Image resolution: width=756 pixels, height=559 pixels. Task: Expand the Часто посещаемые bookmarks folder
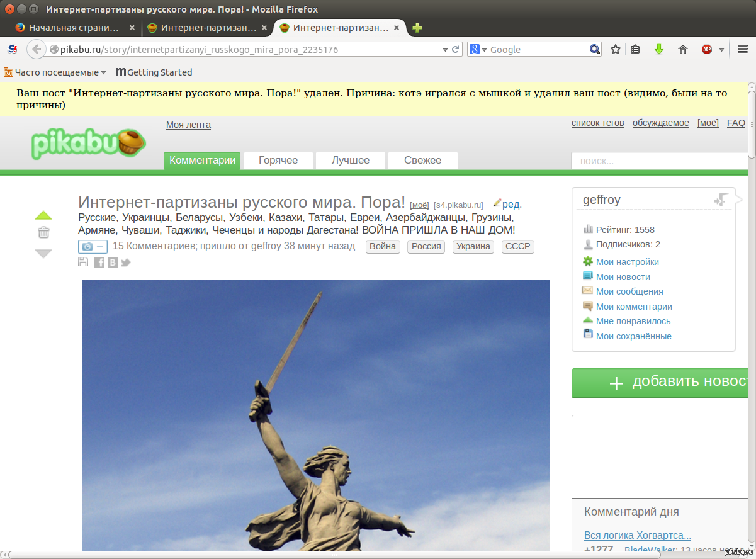tap(55, 72)
